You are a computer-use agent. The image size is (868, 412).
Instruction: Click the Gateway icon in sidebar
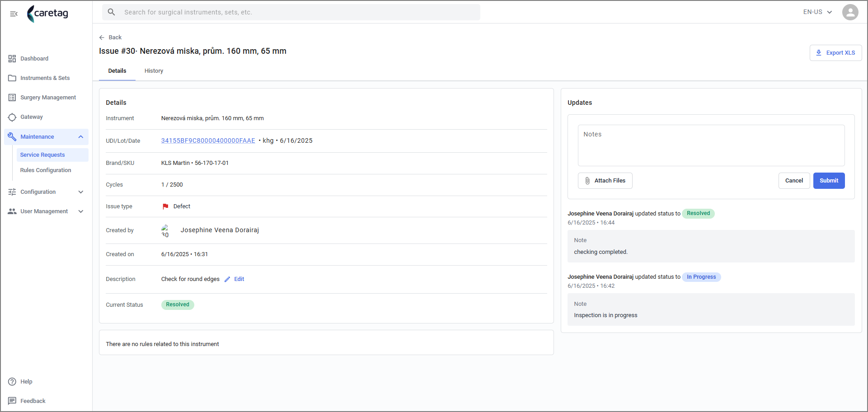(x=12, y=117)
